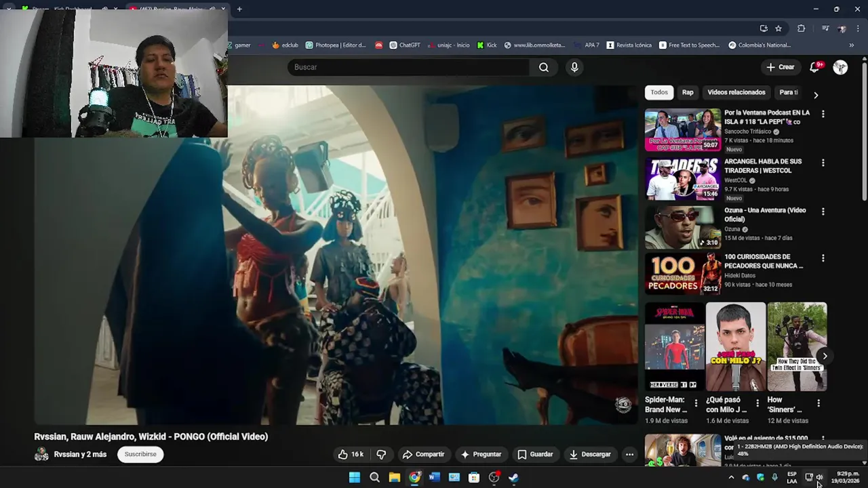The width and height of the screenshot is (868, 488).
Task: Open Chrome three-dot menu
Action: click(x=858, y=28)
